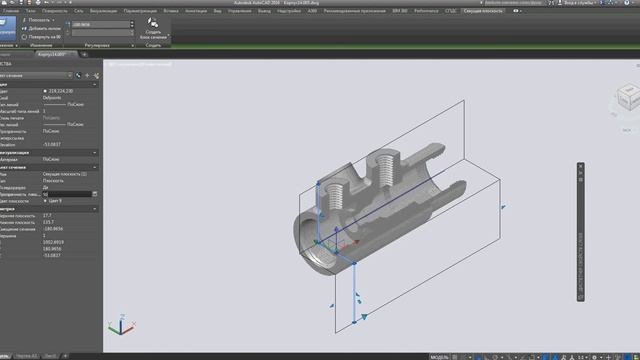Click the top grip of section line
This screenshot has height=360, width=640.
[318, 184]
